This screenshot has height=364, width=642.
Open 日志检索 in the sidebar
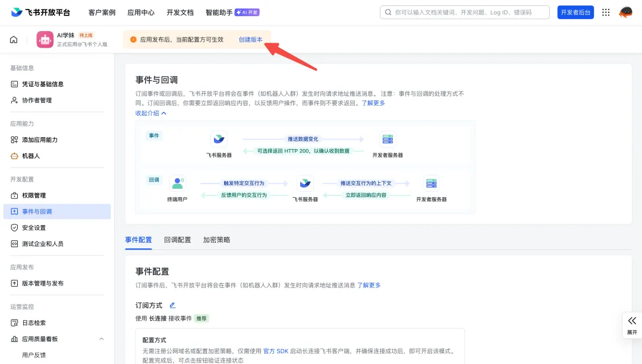(x=34, y=322)
